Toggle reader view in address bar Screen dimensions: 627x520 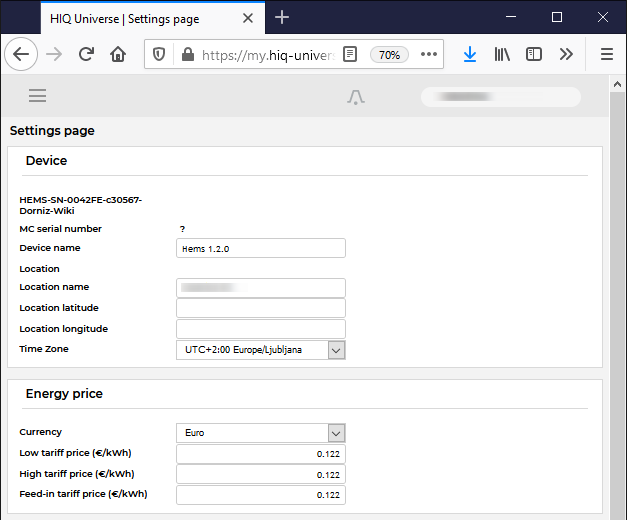point(349,55)
